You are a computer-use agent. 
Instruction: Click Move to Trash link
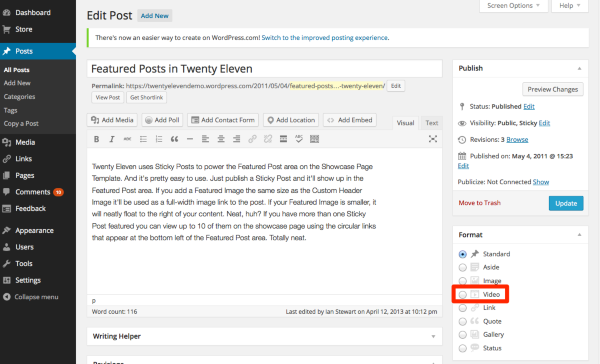(x=479, y=203)
